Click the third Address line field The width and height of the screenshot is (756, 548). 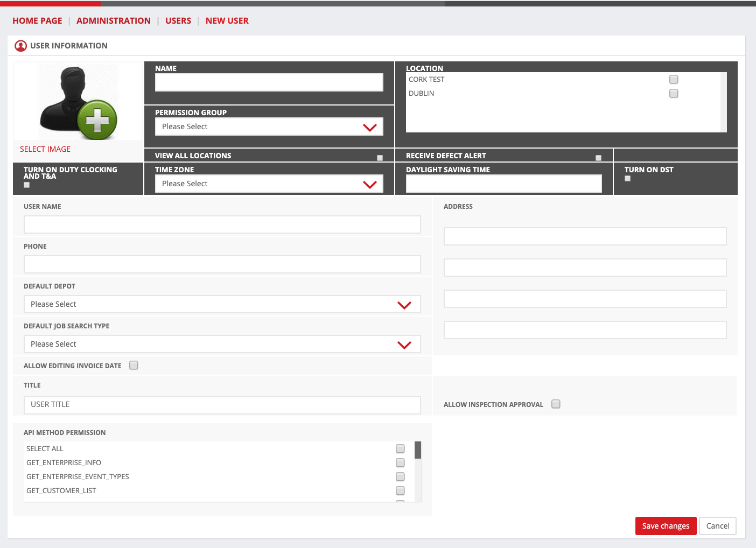(x=585, y=299)
